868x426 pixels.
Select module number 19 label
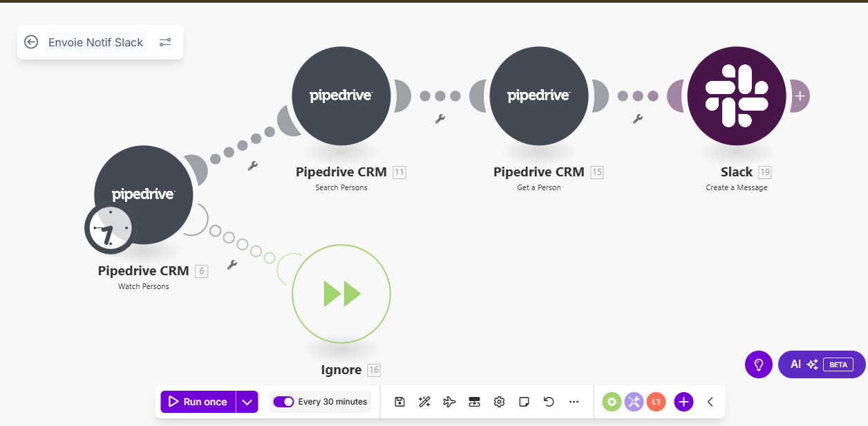(x=764, y=172)
